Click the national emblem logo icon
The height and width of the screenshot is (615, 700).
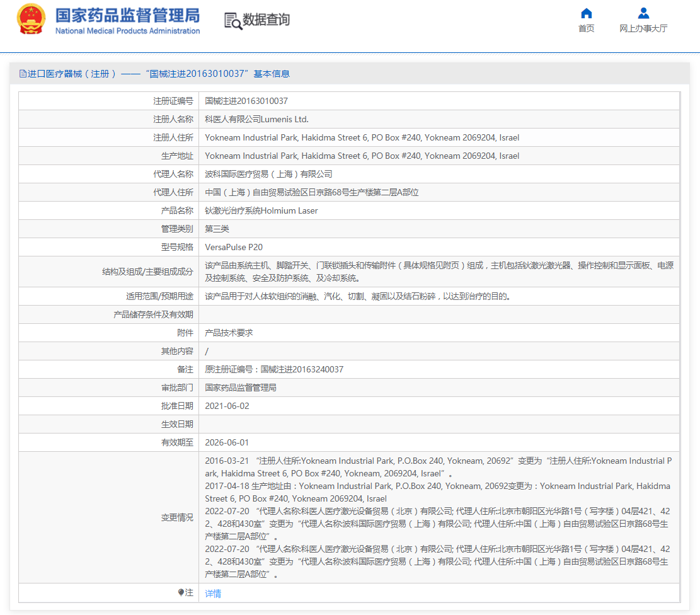[31, 19]
